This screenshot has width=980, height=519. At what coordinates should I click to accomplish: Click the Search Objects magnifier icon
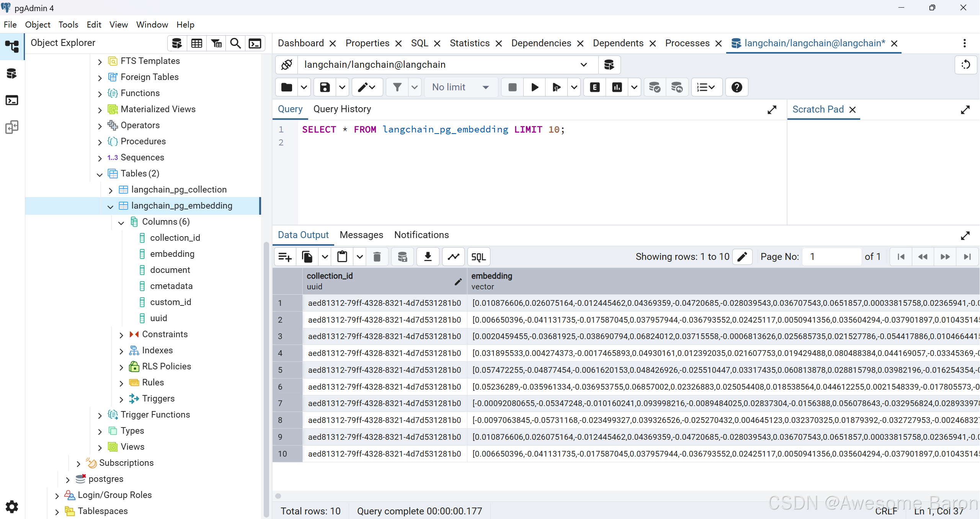[235, 43]
